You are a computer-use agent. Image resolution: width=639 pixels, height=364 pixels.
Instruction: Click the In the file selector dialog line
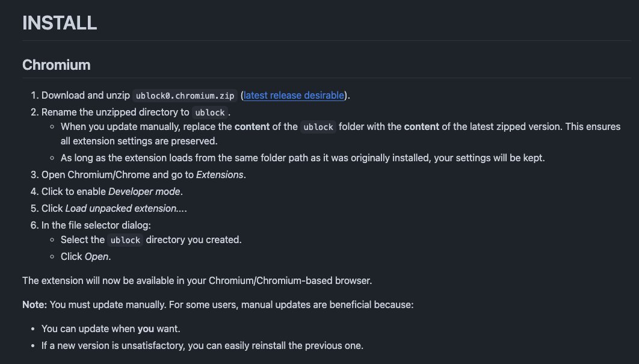coord(96,226)
